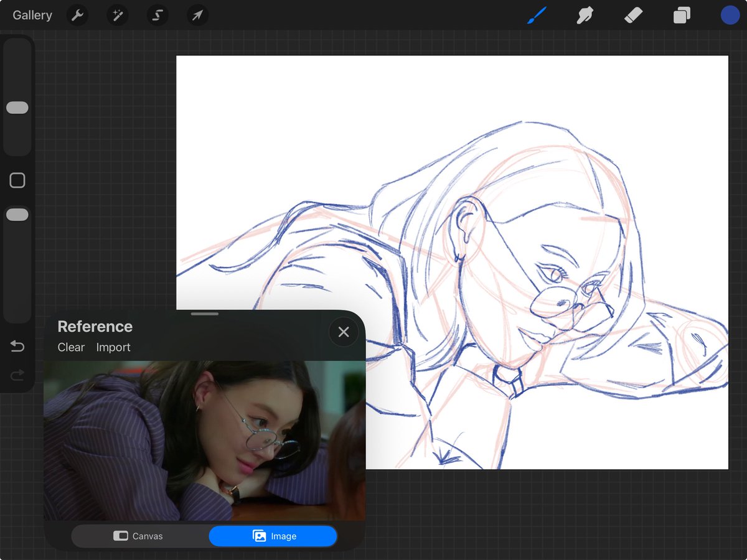Tap the brush opacity slider handle
The width and height of the screenshot is (747, 560).
pos(17,215)
